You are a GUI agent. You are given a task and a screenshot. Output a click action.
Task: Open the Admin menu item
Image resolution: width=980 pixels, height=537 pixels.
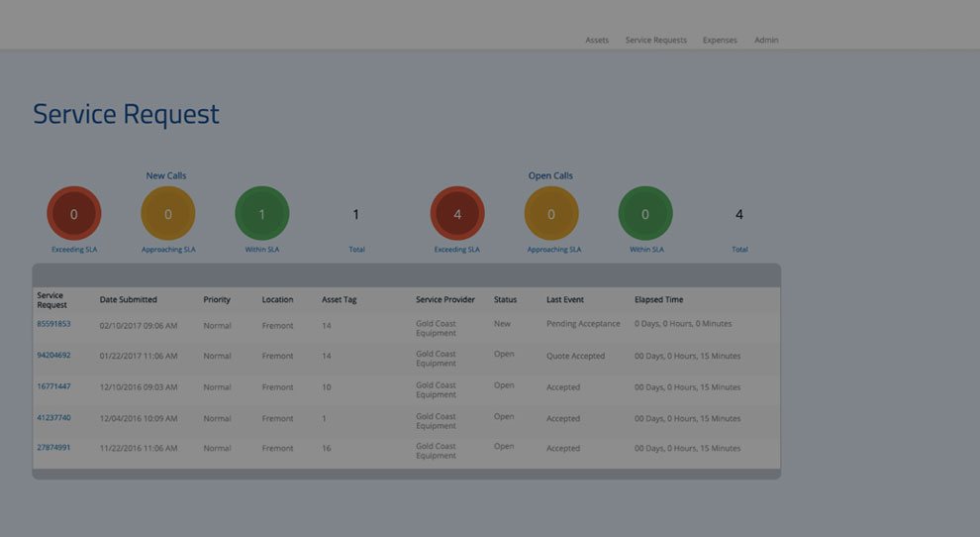click(766, 40)
